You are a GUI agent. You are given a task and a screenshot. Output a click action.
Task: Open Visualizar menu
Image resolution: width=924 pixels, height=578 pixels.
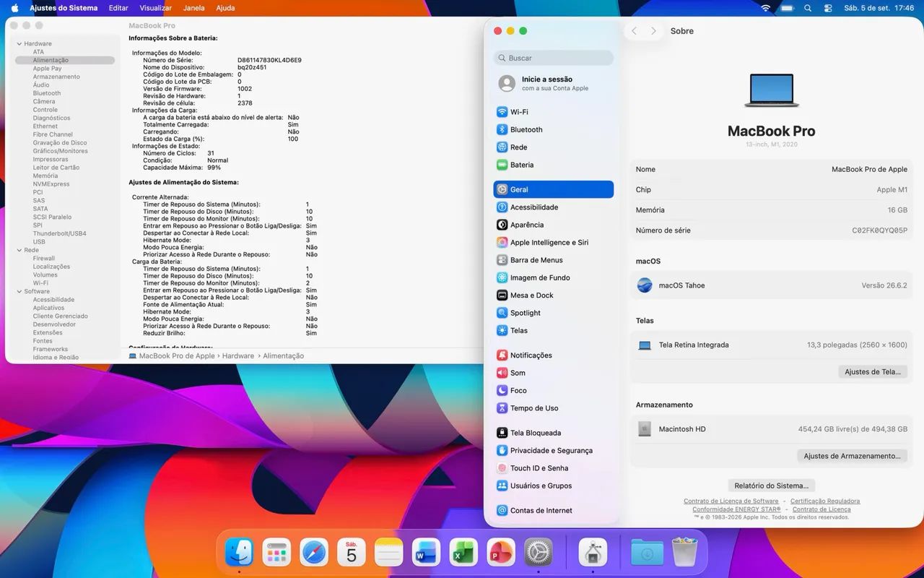click(x=155, y=8)
